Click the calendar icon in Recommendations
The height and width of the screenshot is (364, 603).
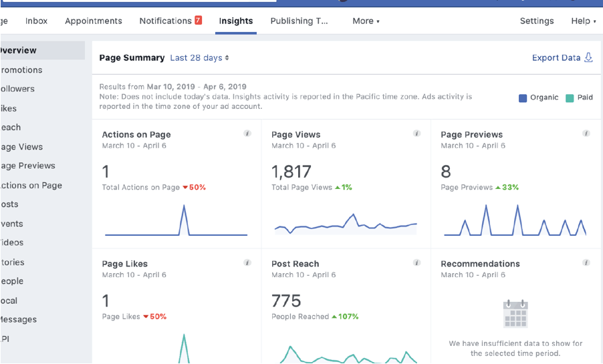pyautogui.click(x=515, y=314)
